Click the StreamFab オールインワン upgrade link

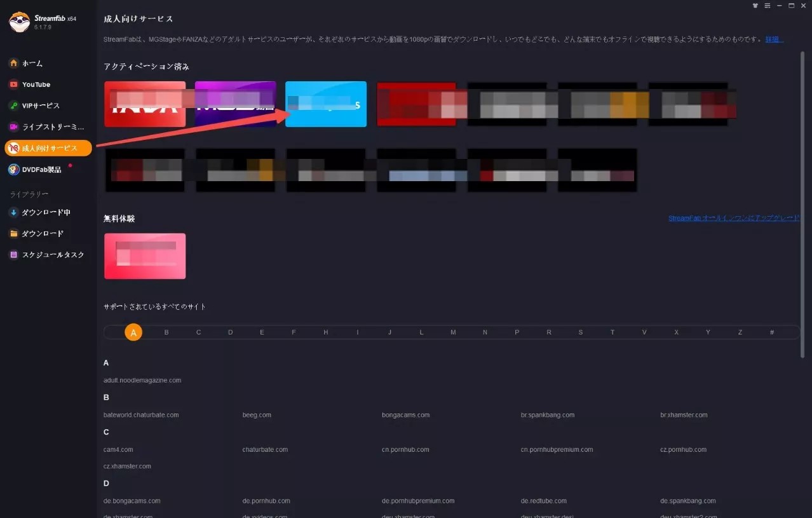point(733,218)
